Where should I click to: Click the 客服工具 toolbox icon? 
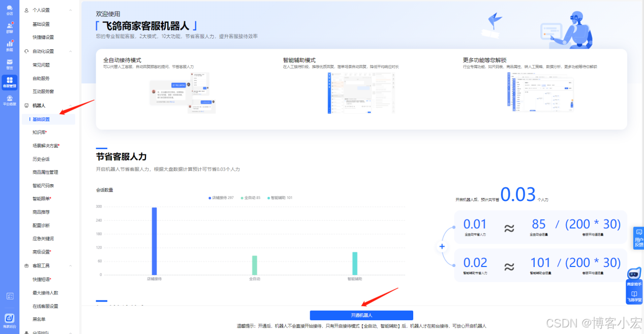(26, 265)
